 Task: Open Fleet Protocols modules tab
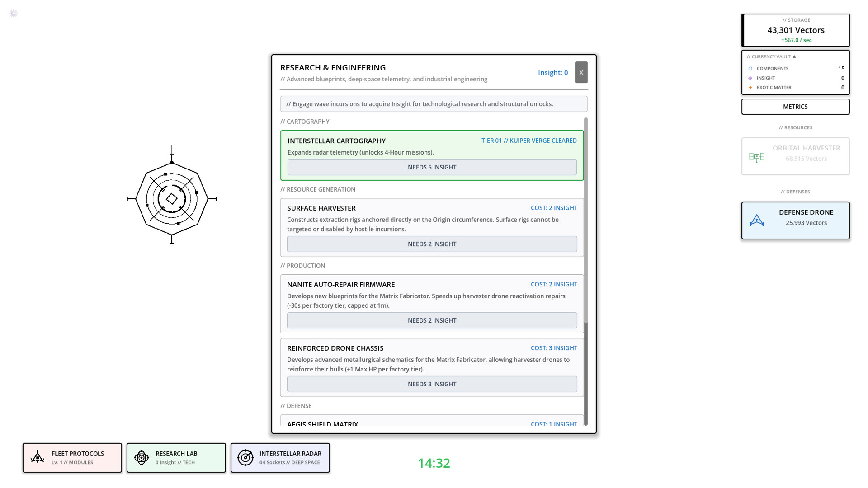(x=72, y=458)
